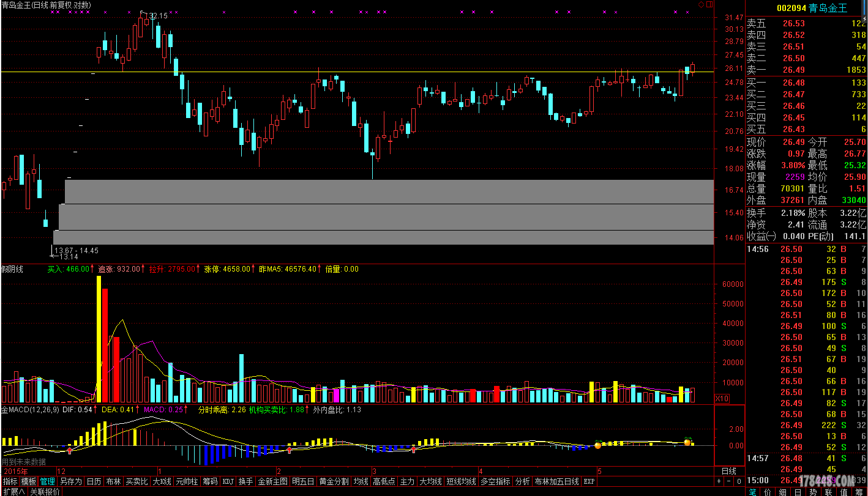Click the 卖五 price 26.53

793,23
